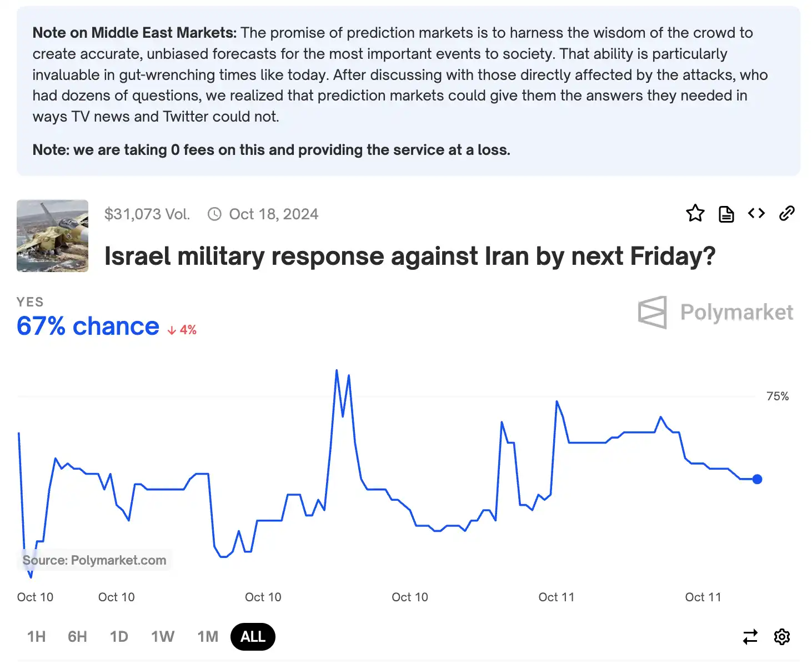Click the clock icon beside date
812x664 pixels.
[214, 214]
